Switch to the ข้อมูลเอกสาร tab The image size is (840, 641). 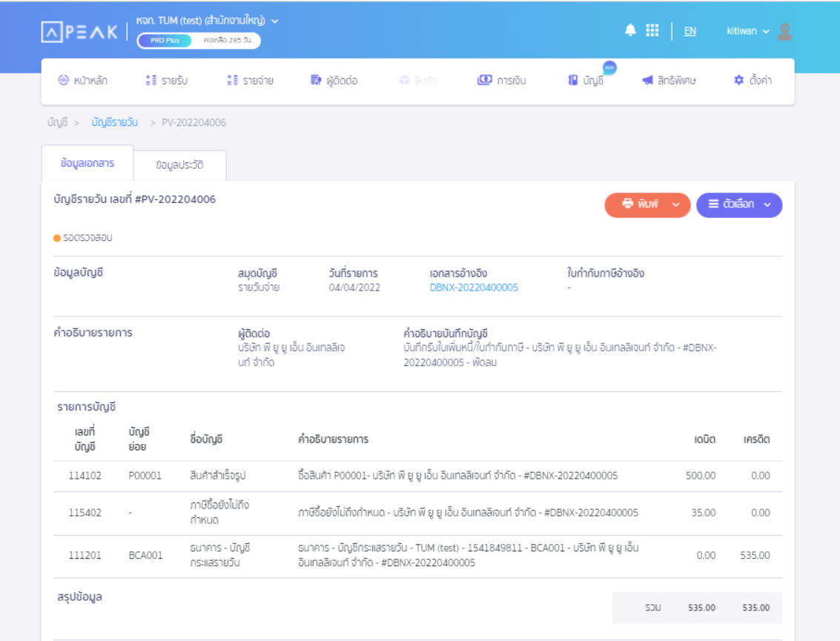(x=87, y=163)
